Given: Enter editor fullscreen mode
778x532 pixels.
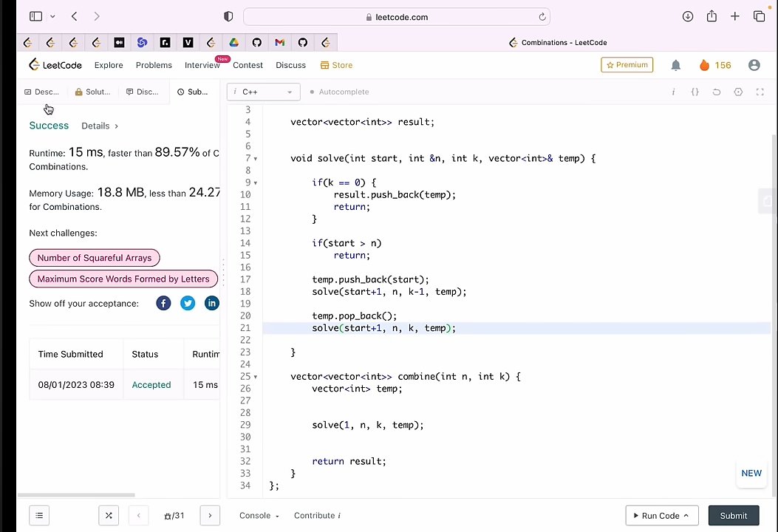Looking at the screenshot, I should 760,92.
